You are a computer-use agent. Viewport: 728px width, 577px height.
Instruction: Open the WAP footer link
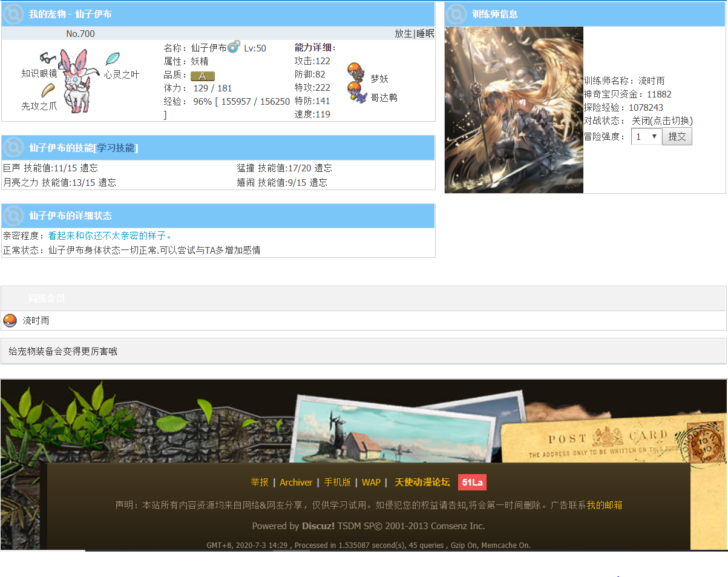tap(371, 483)
